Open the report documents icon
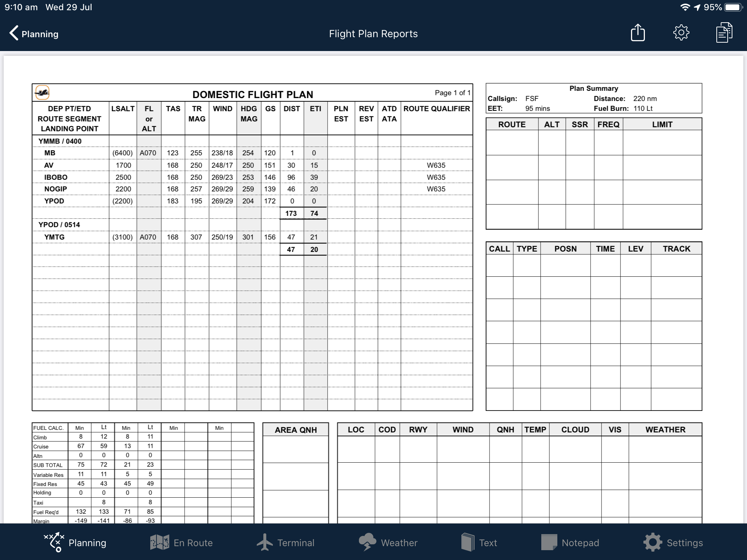 click(x=724, y=32)
